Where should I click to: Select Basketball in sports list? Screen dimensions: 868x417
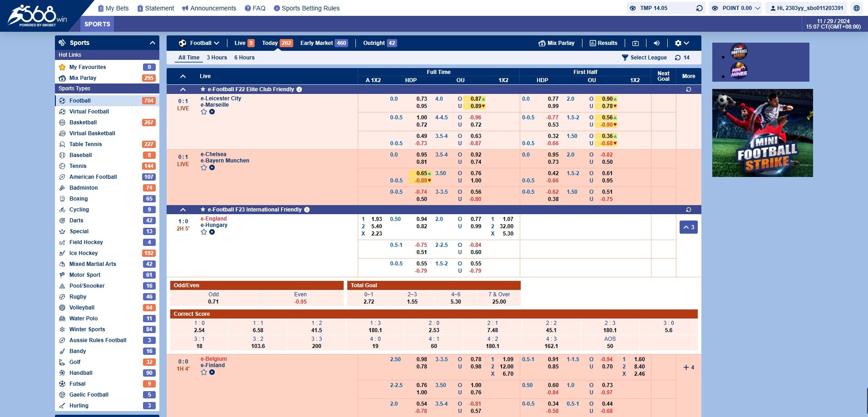tap(107, 123)
